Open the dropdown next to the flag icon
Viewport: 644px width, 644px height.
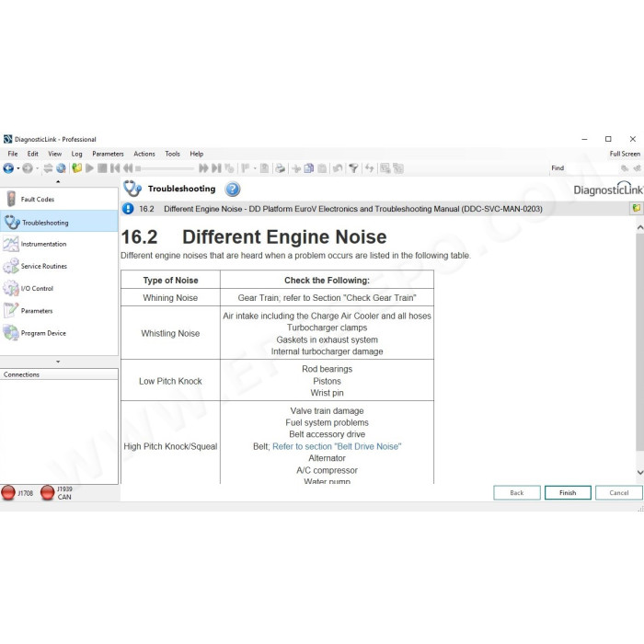[255, 168]
